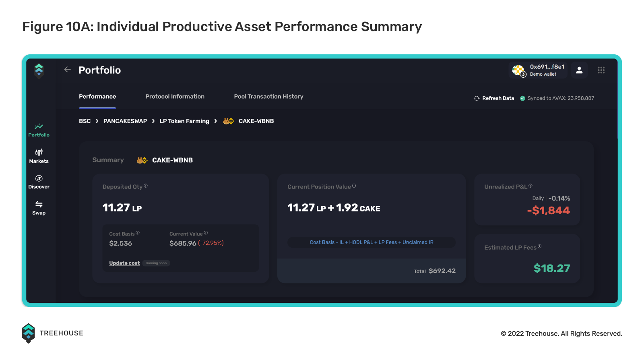Click the demo wallet avatar icon
Viewport: 644px width, 360px height.
(x=518, y=70)
